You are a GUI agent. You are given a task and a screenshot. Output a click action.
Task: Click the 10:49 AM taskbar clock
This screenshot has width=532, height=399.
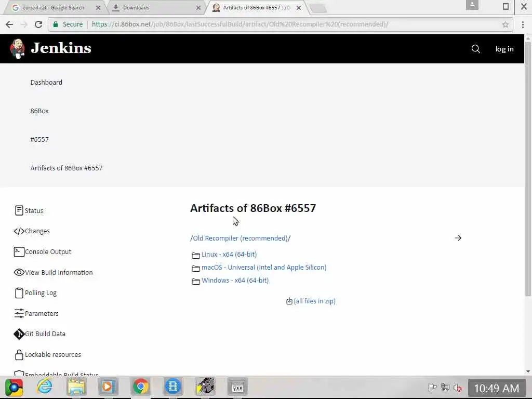click(x=496, y=388)
